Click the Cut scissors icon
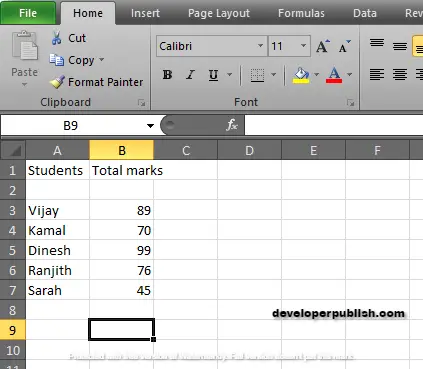 [x=57, y=38]
